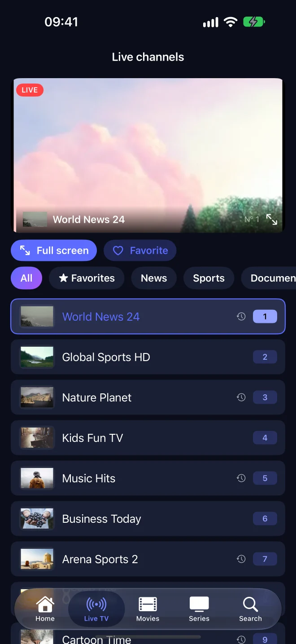Open Search from the bottom bar
The height and width of the screenshot is (644, 296).
(250, 609)
